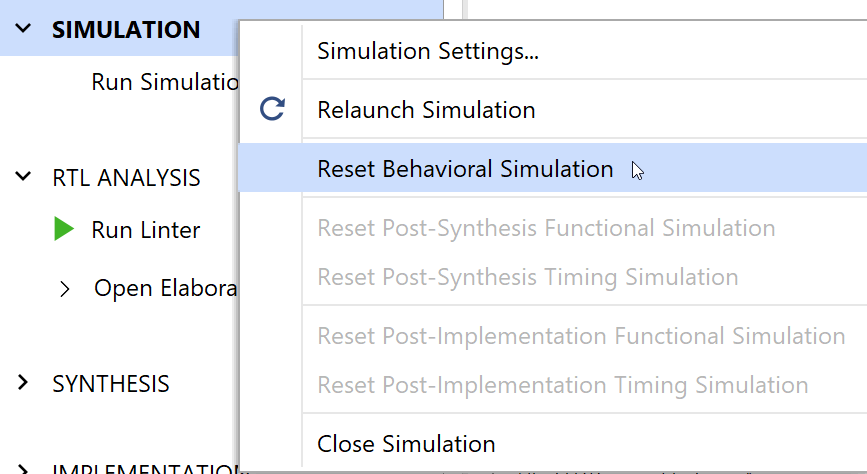This screenshot has height=474, width=867.
Task: Select the RTL ANALYSIS heading
Action: tap(126, 177)
